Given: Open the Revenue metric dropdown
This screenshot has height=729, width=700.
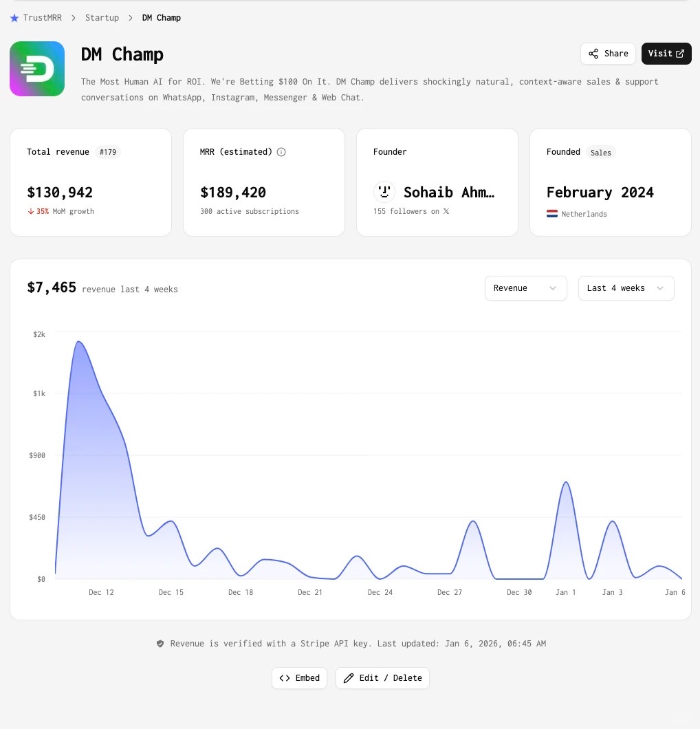Looking at the screenshot, I should [x=526, y=288].
